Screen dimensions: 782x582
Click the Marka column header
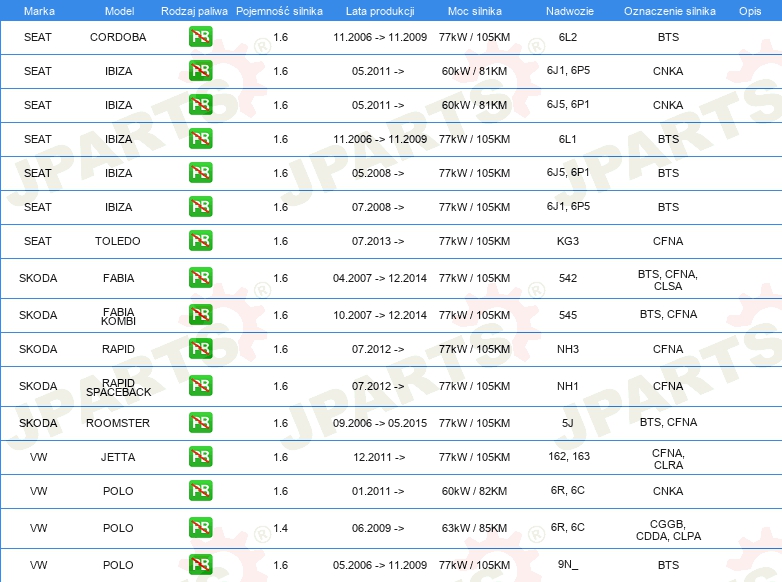point(39,11)
